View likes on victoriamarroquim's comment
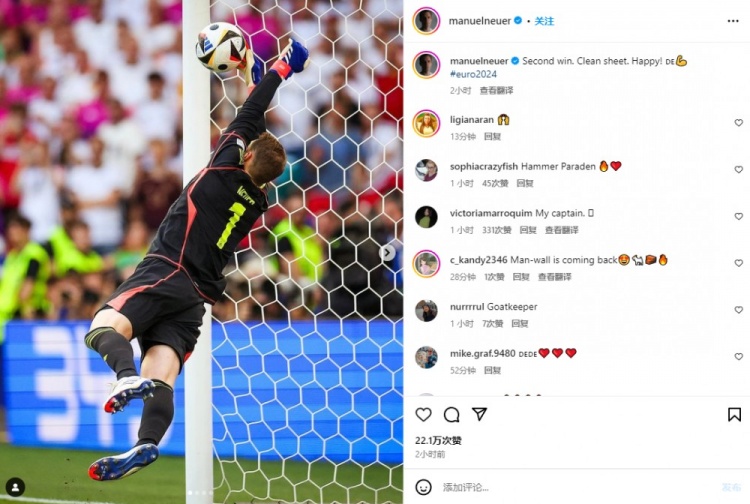Viewport: 750px width, 504px height. coord(496,230)
